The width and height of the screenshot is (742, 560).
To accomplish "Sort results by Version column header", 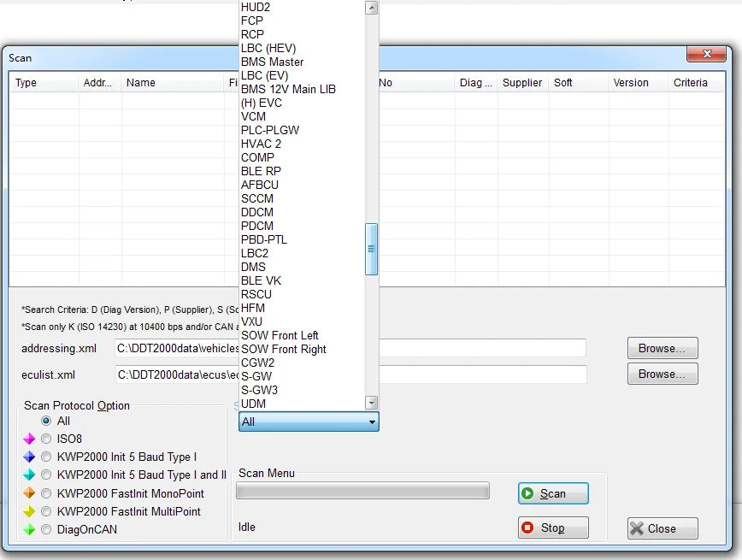I will tap(638, 82).
